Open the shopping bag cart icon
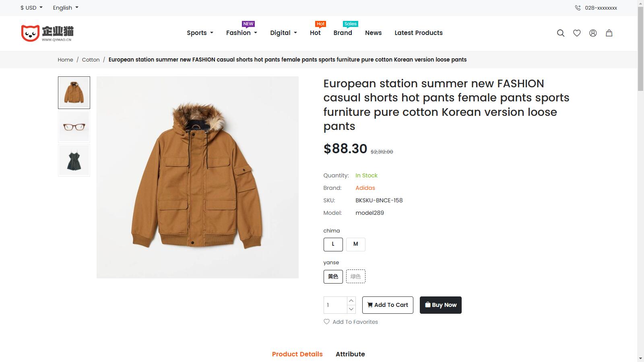The height and width of the screenshot is (362, 644). click(x=609, y=33)
